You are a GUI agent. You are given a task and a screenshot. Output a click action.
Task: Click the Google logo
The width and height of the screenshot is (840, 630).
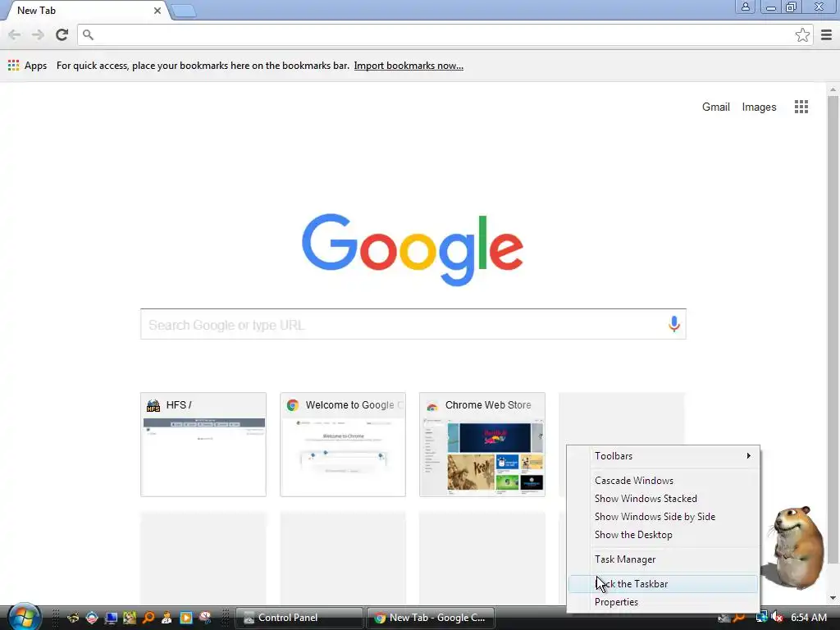tap(413, 249)
